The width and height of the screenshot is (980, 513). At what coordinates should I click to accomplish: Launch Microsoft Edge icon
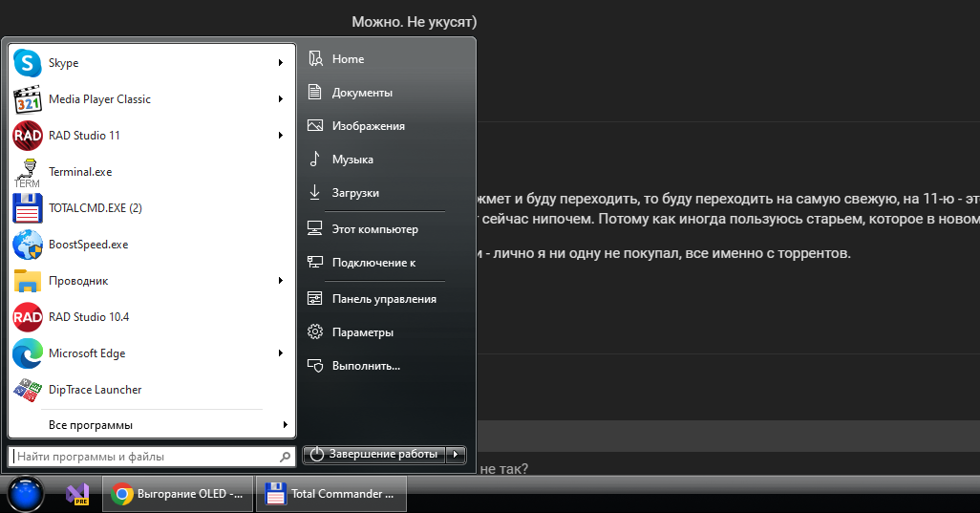(x=28, y=353)
